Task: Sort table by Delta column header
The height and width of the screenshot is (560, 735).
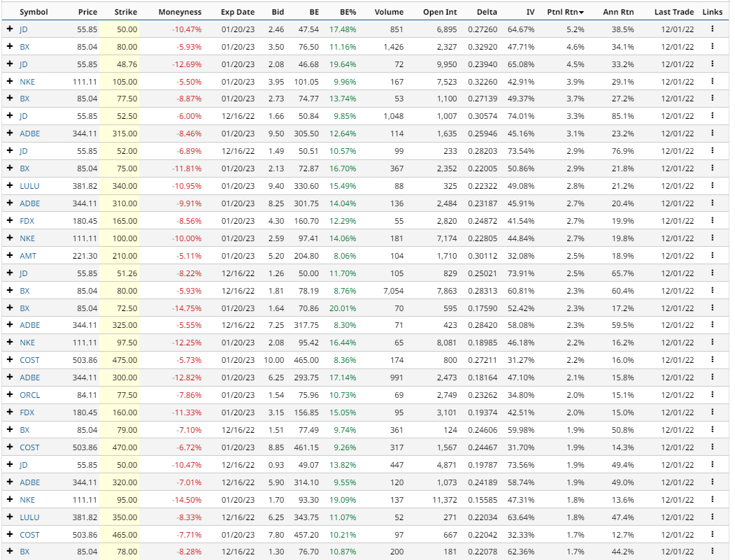Action: tap(487, 12)
